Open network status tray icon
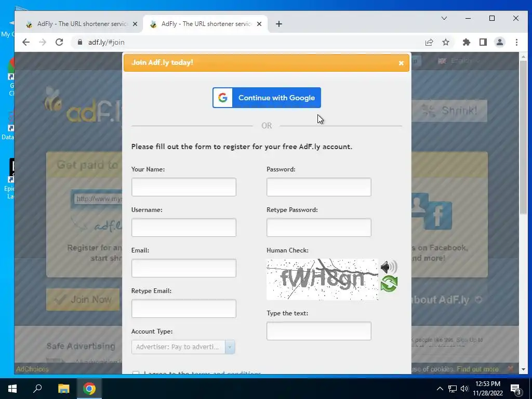Screen dimensions: 532x399 point(453,389)
